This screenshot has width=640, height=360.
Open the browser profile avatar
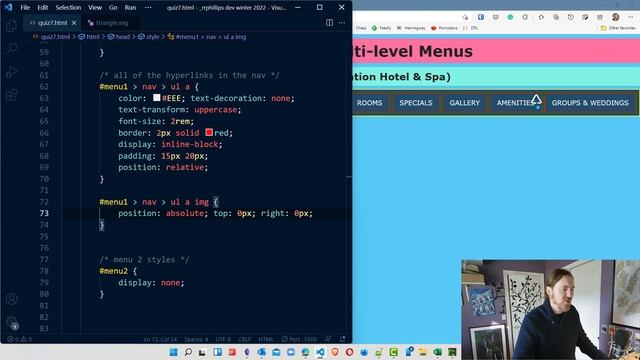point(616,17)
